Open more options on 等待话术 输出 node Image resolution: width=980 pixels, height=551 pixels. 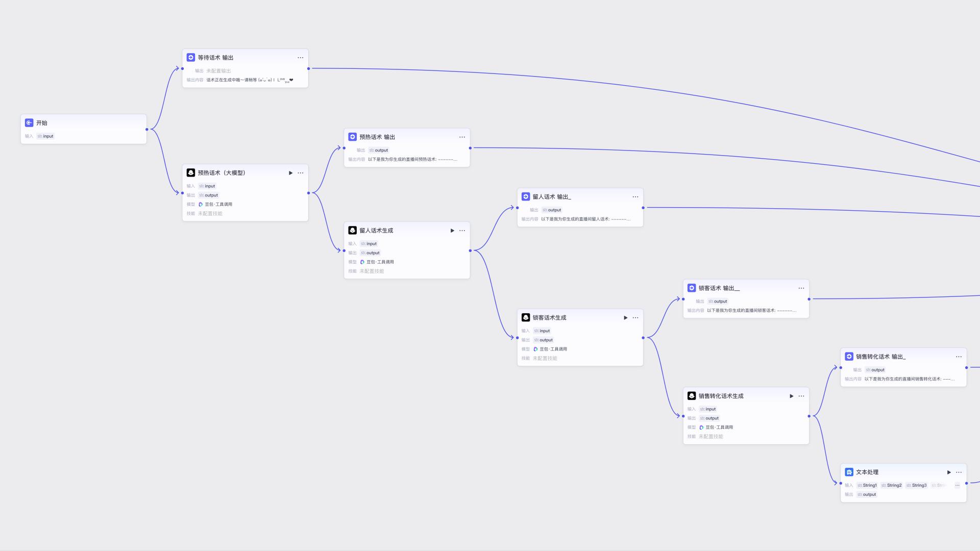coord(301,58)
